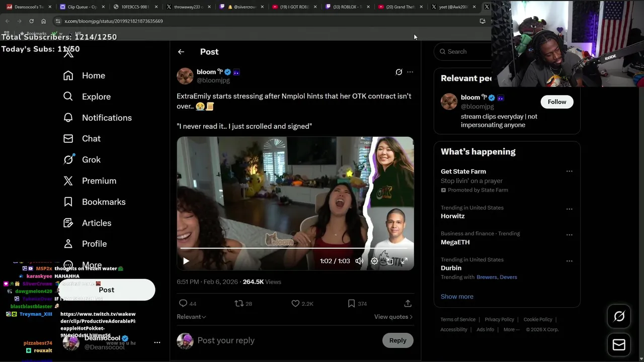644x362 pixels.
Task: Open Ads info footer link
Action: click(x=485, y=330)
